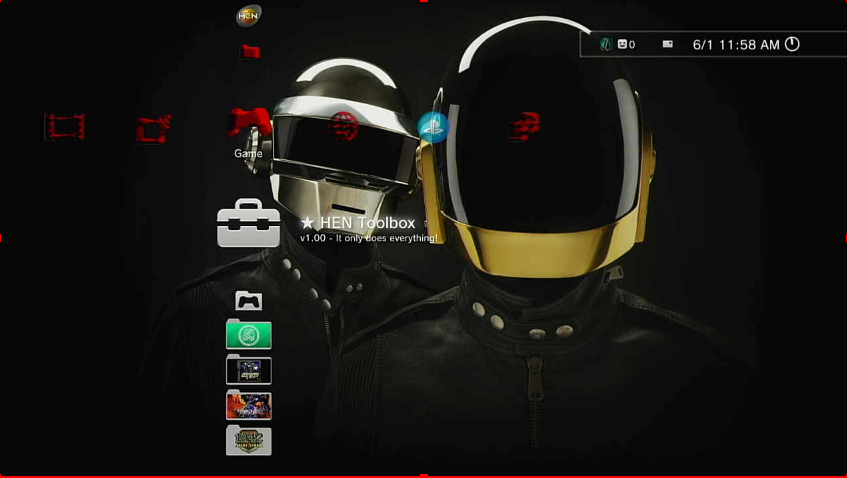Select the orange HEN logo item
Screen dimensions: 847x478
[x=249, y=16]
